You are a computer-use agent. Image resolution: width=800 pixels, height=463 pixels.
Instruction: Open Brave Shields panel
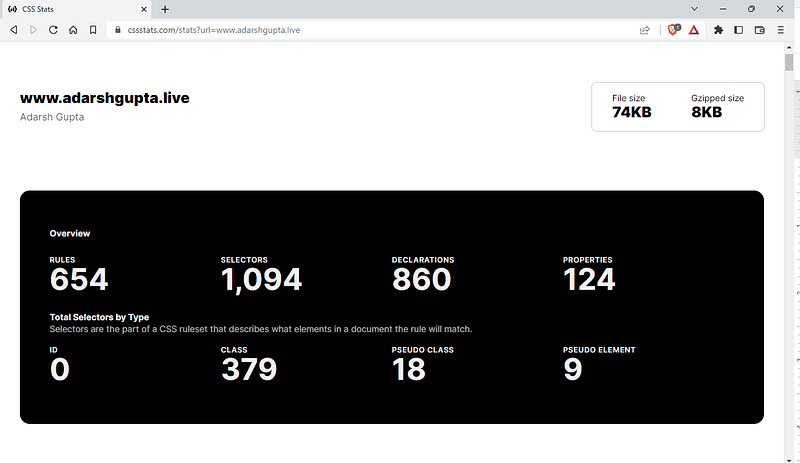[x=673, y=30]
